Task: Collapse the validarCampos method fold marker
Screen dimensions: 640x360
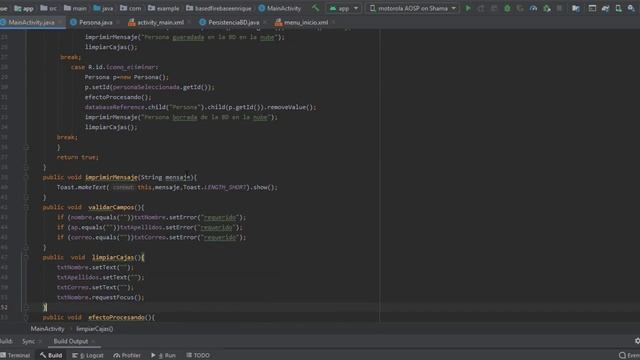Action: (x=26, y=207)
